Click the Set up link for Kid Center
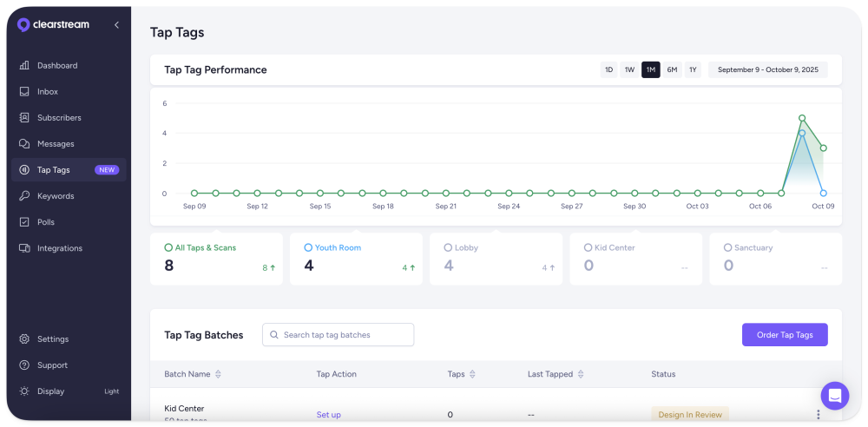This screenshot has width=868, height=427. [328, 415]
